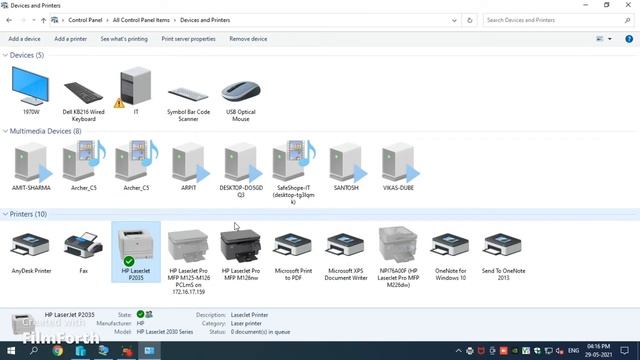Open the notification center icon

[624, 351]
